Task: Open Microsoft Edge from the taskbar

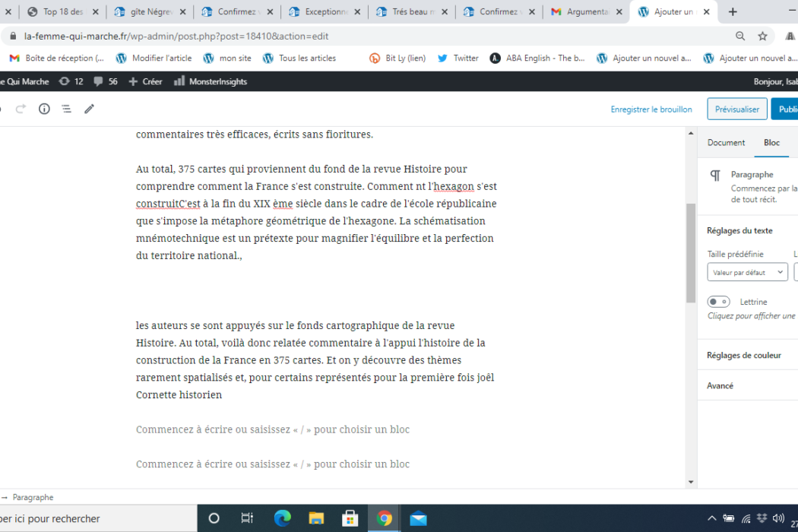Action: 283,518
